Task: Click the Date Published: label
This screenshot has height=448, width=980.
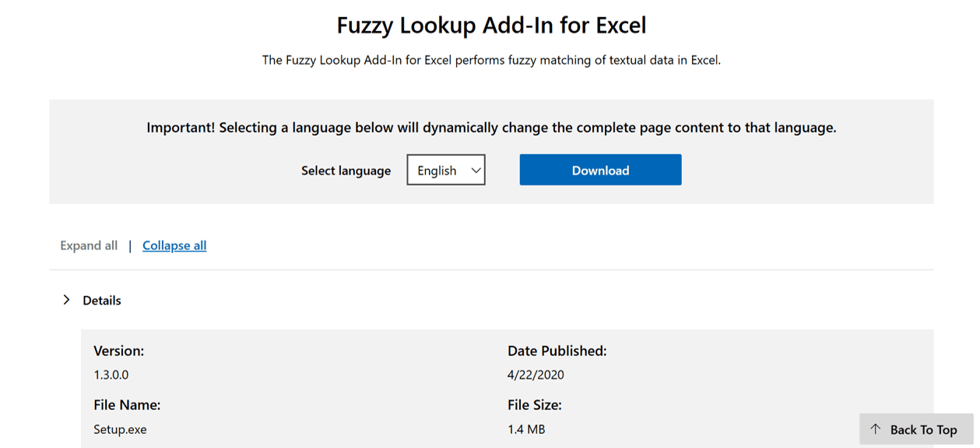Action: click(x=557, y=351)
